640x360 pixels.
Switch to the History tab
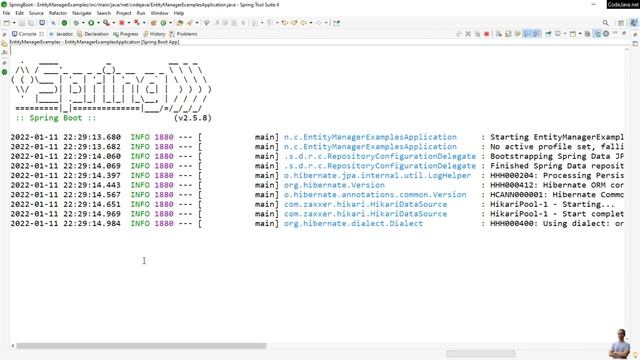(154, 34)
